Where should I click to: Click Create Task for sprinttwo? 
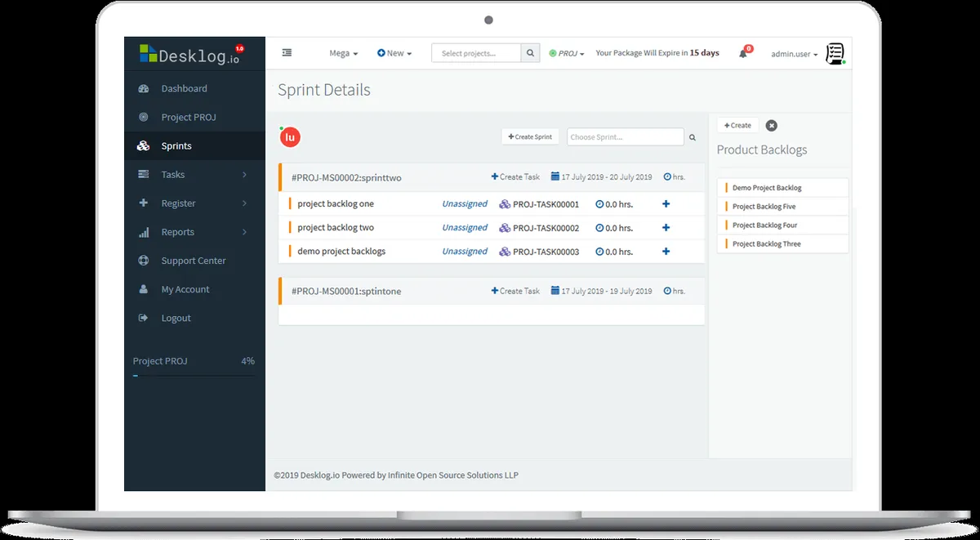[x=515, y=177]
